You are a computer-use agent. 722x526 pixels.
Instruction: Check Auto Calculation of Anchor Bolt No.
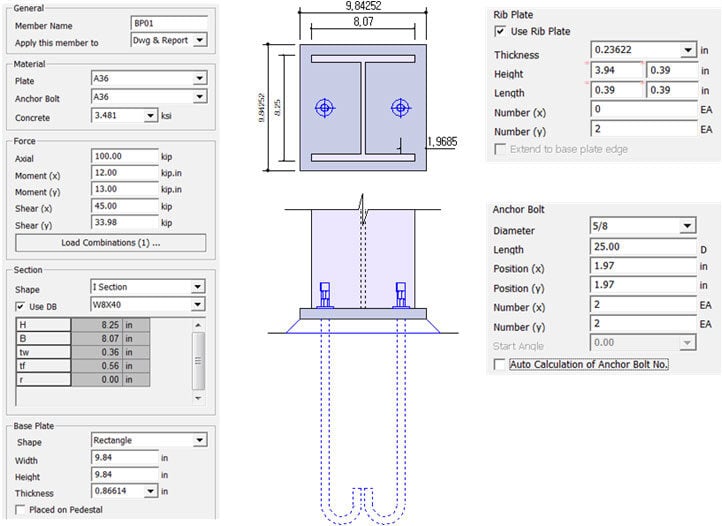pyautogui.click(x=500, y=365)
